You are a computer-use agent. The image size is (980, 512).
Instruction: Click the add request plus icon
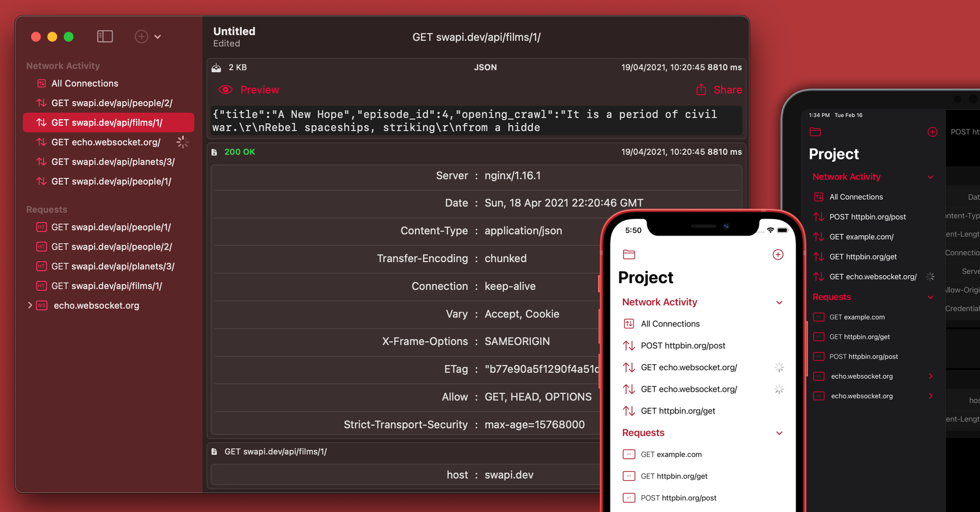[141, 37]
